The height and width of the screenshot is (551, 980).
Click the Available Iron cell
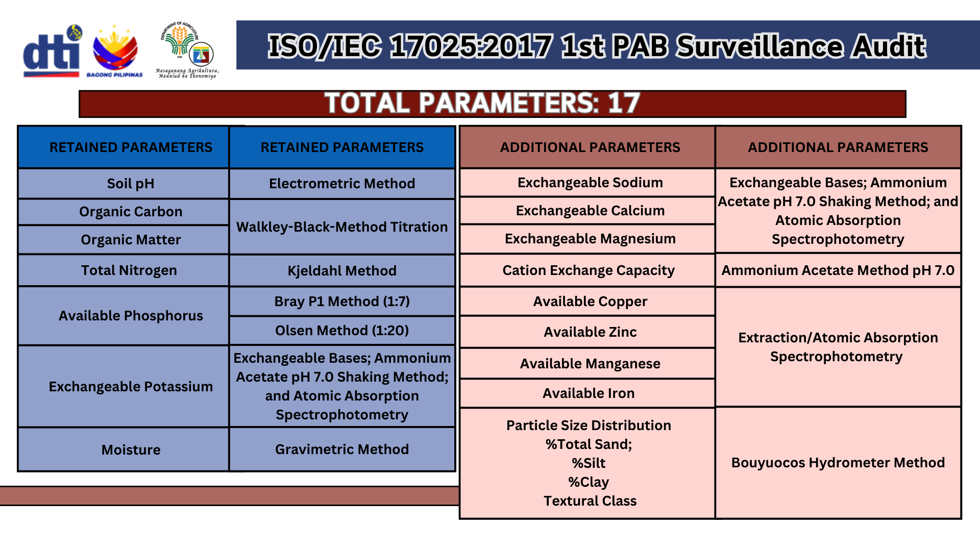(x=587, y=393)
